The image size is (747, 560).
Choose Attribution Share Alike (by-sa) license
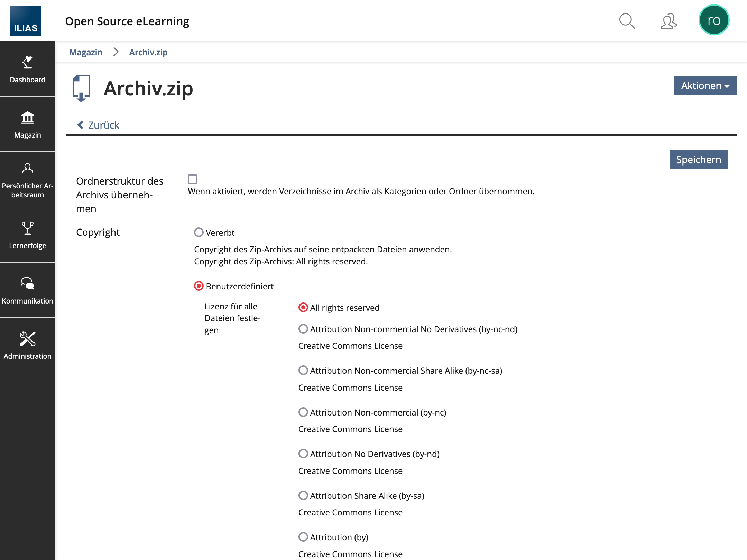click(303, 495)
